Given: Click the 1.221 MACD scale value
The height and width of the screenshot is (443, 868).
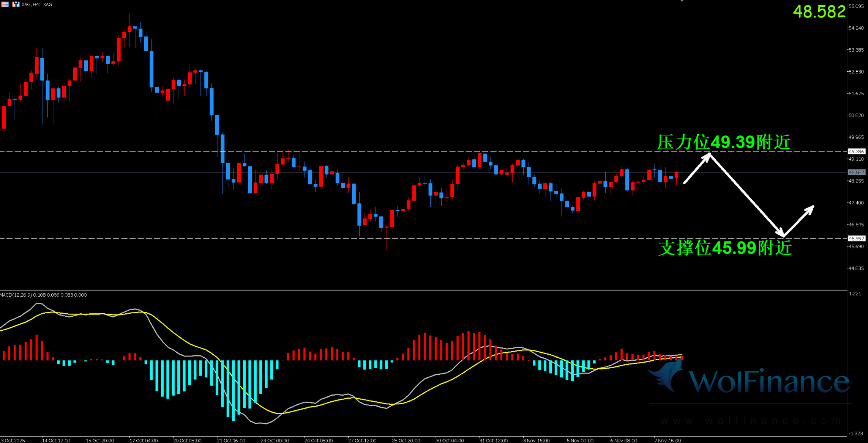Looking at the screenshot, I should (855, 294).
